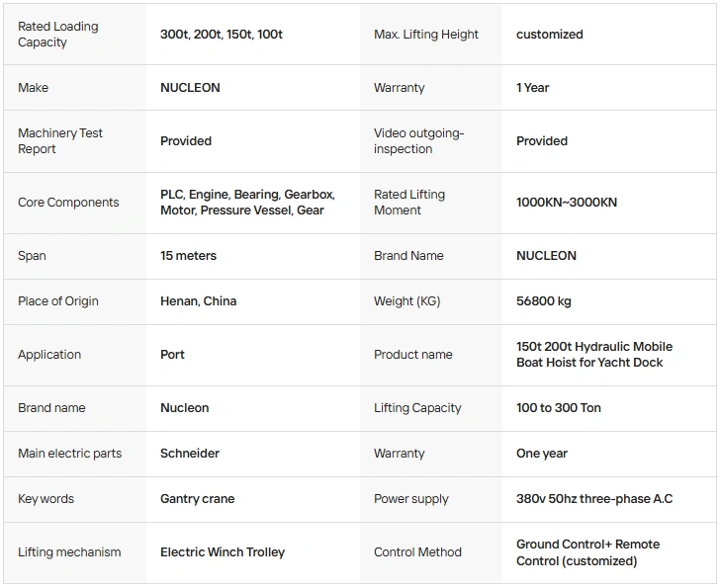Screen dimensions: 721x588
Task: Select the Electric Winch Trolley value
Action: point(223,551)
